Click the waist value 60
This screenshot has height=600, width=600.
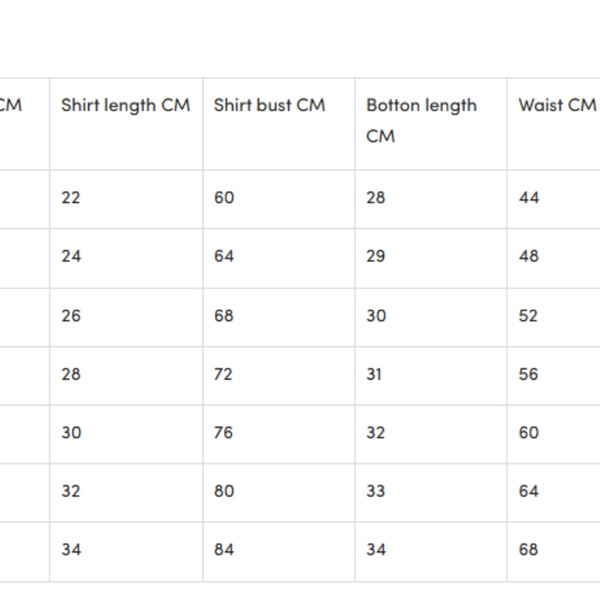click(529, 432)
